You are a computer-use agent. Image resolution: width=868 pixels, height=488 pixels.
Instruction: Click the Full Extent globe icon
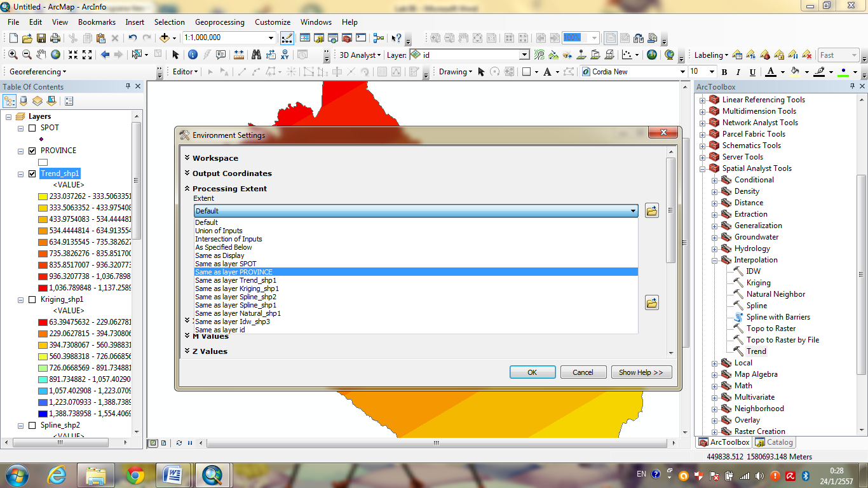point(55,55)
